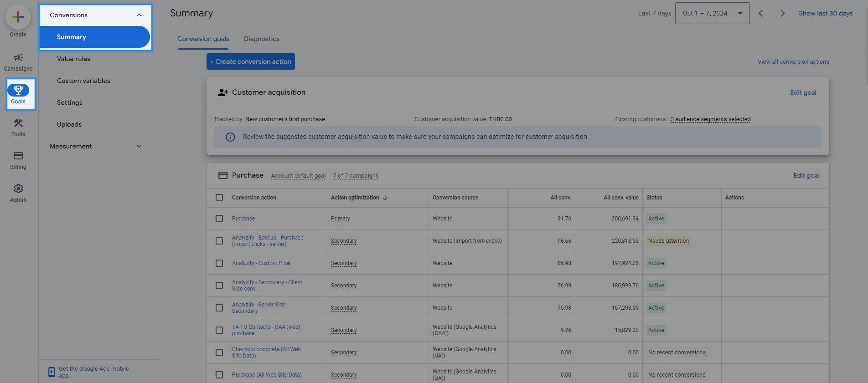Open Secondary dropdown for Analyzify Custom Pixel
The image size is (868, 383).
pos(344,263)
